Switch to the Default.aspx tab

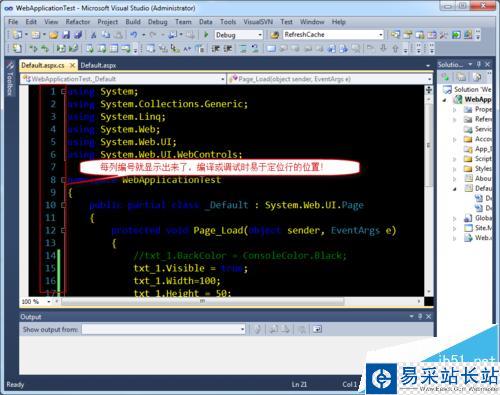(98, 65)
